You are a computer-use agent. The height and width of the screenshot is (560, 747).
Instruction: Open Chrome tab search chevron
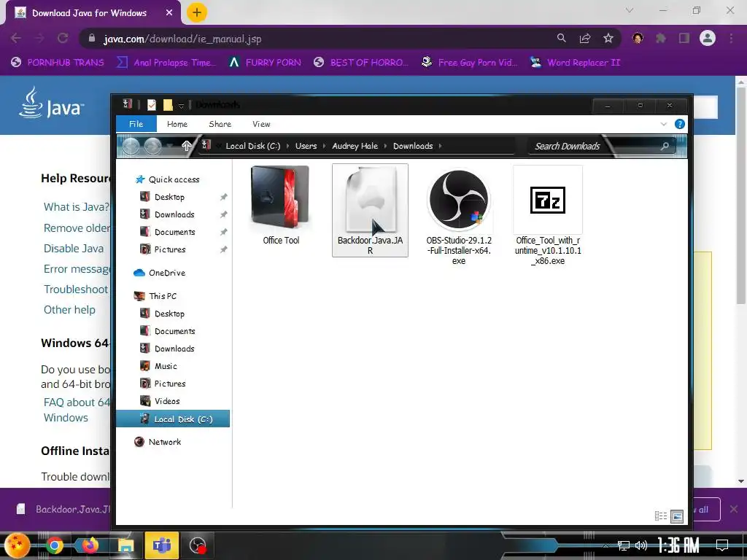tap(630, 10)
